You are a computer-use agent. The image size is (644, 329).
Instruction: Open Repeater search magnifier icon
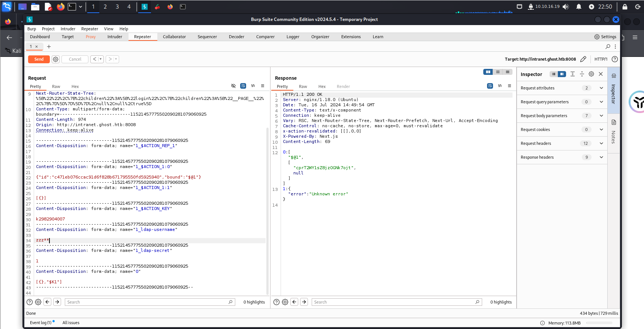[x=608, y=46]
